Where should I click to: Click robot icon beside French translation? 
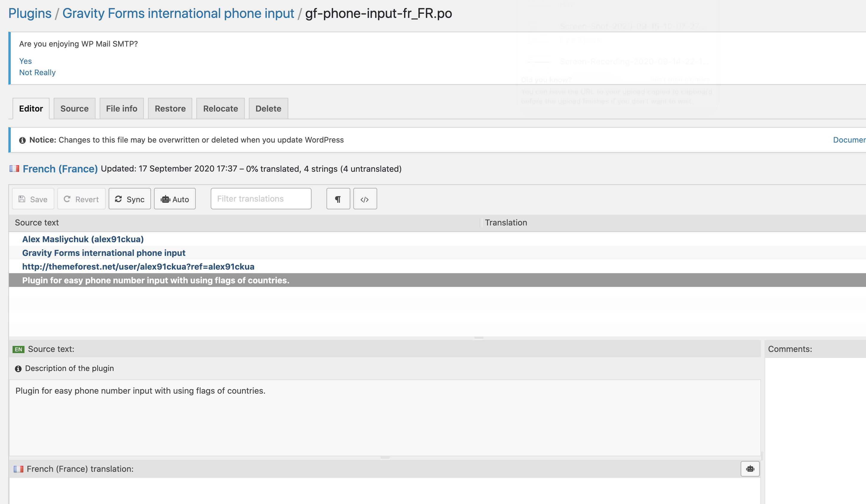pyautogui.click(x=750, y=469)
